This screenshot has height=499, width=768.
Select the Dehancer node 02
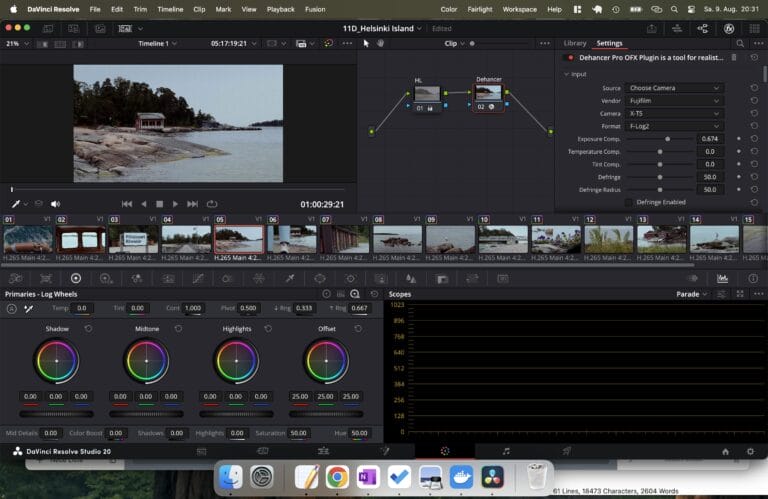point(488,95)
